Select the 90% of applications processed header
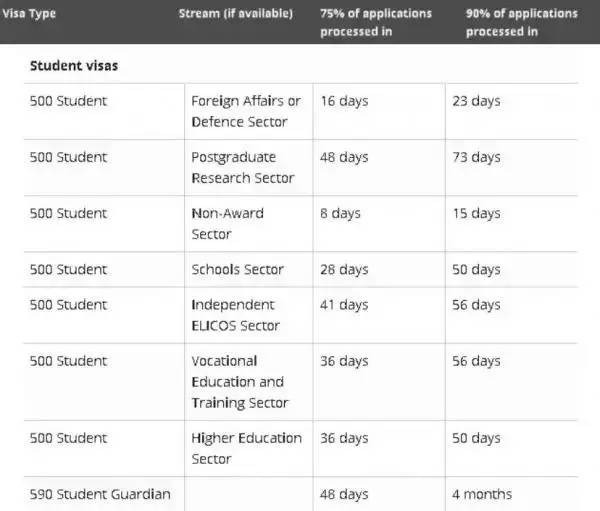The height and width of the screenshot is (511, 600). 521,22
